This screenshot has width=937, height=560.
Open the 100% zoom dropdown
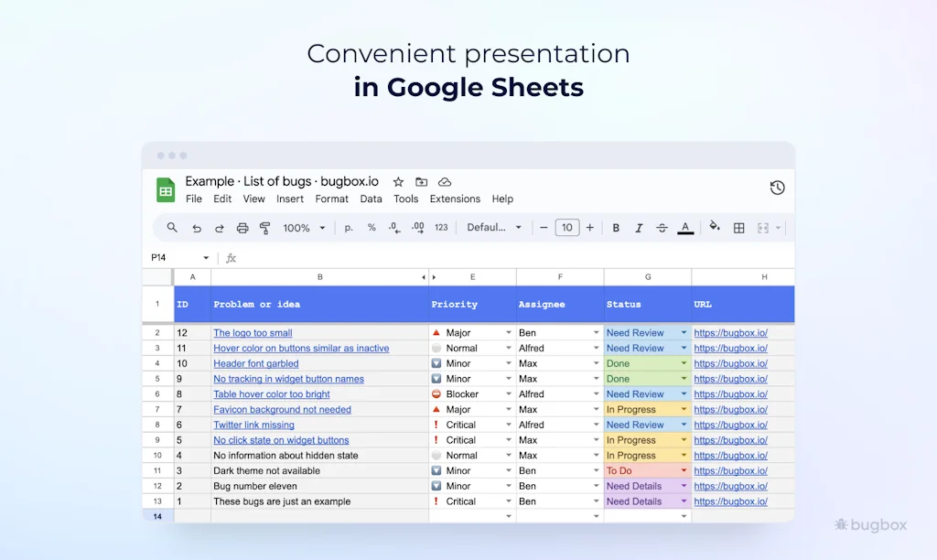pyautogui.click(x=304, y=228)
